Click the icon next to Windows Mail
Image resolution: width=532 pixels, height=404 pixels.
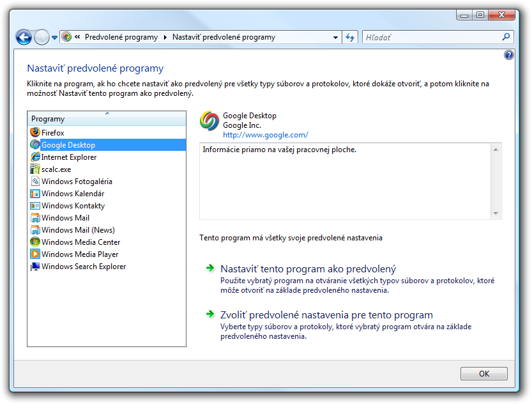35,217
